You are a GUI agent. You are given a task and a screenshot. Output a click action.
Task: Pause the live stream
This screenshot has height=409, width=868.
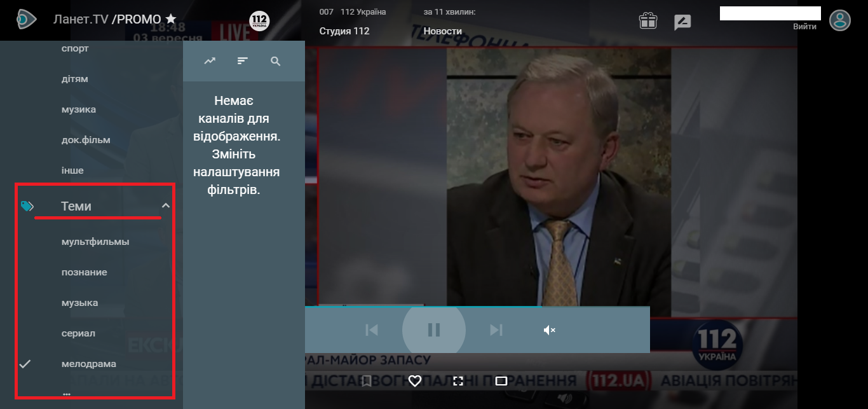tap(434, 329)
